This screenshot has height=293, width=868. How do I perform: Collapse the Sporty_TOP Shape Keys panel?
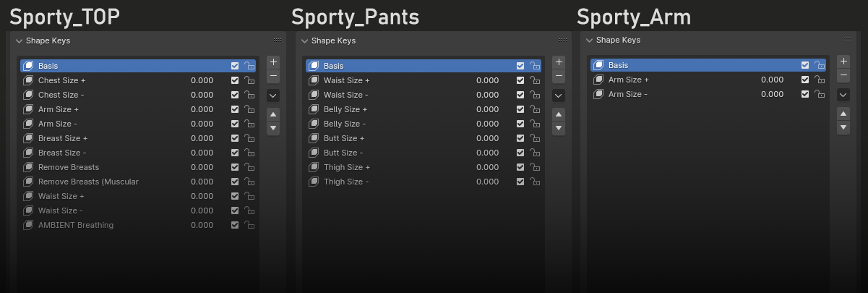coord(20,41)
